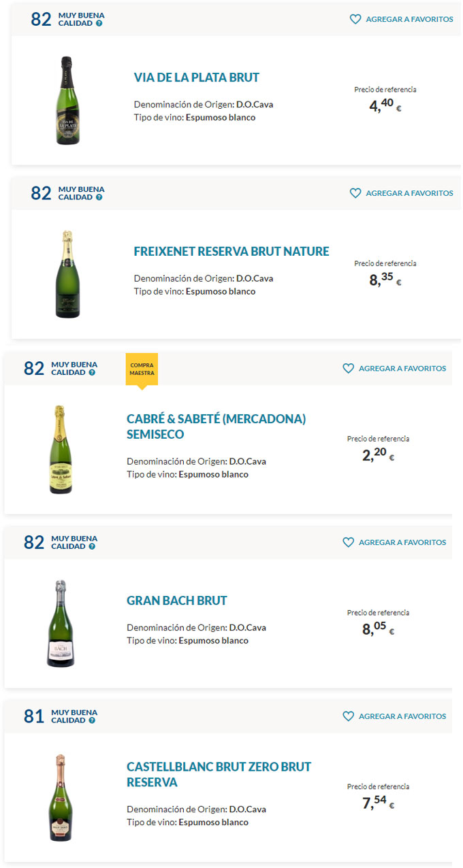This screenshot has height=868, width=463.
Task: Open the Via de la Plata Brut product link
Action: pyautogui.click(x=196, y=78)
